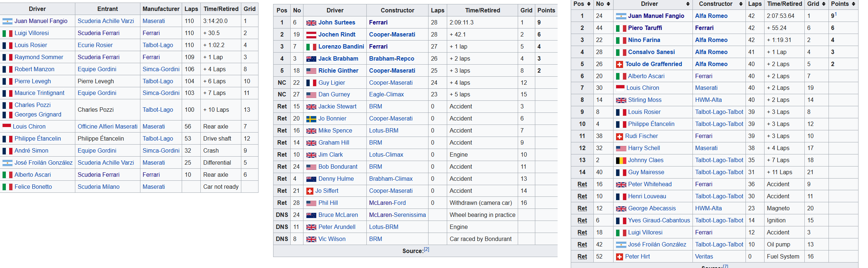Click the New Zealand flag by Denny Hulme

pos(311,179)
